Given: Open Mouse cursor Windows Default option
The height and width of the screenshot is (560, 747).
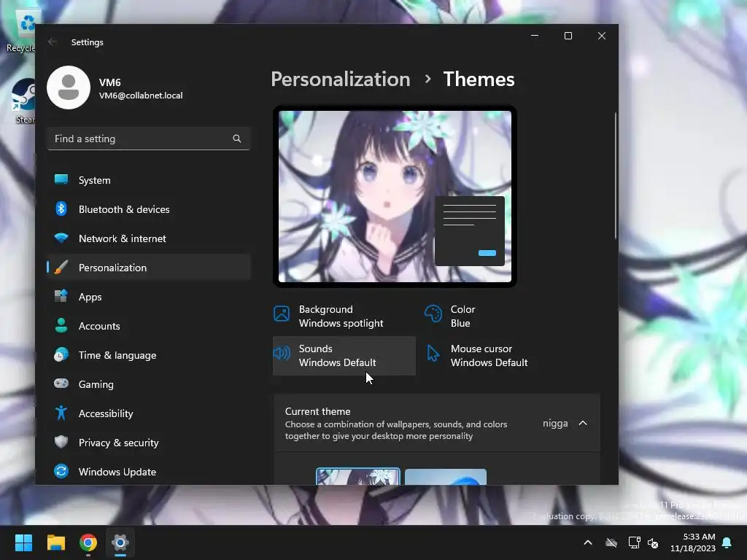Looking at the screenshot, I should coord(495,356).
